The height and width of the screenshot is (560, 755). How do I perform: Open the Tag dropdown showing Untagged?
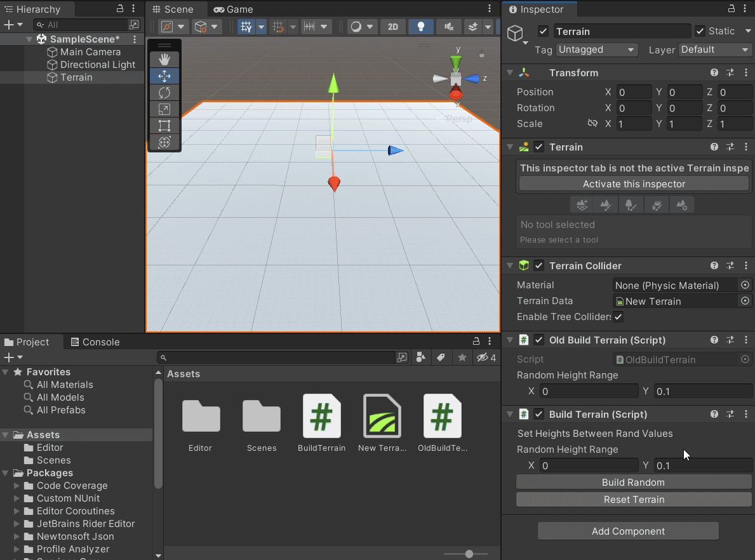pyautogui.click(x=596, y=50)
